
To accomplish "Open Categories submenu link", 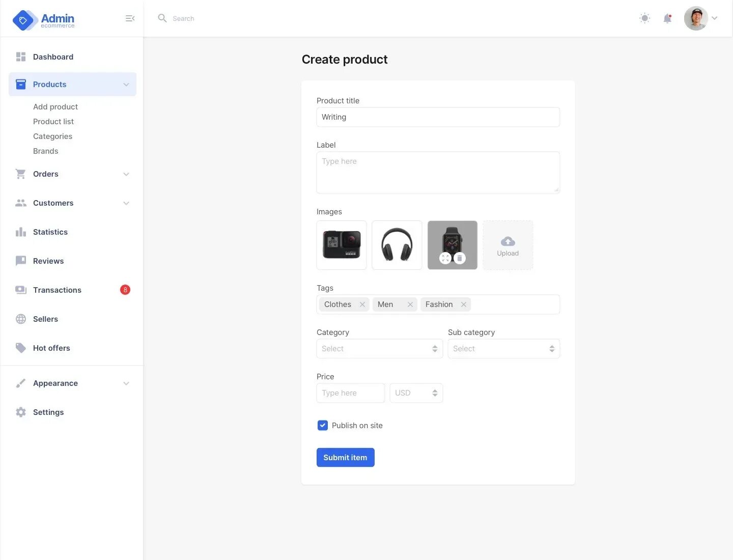I will (x=52, y=136).
